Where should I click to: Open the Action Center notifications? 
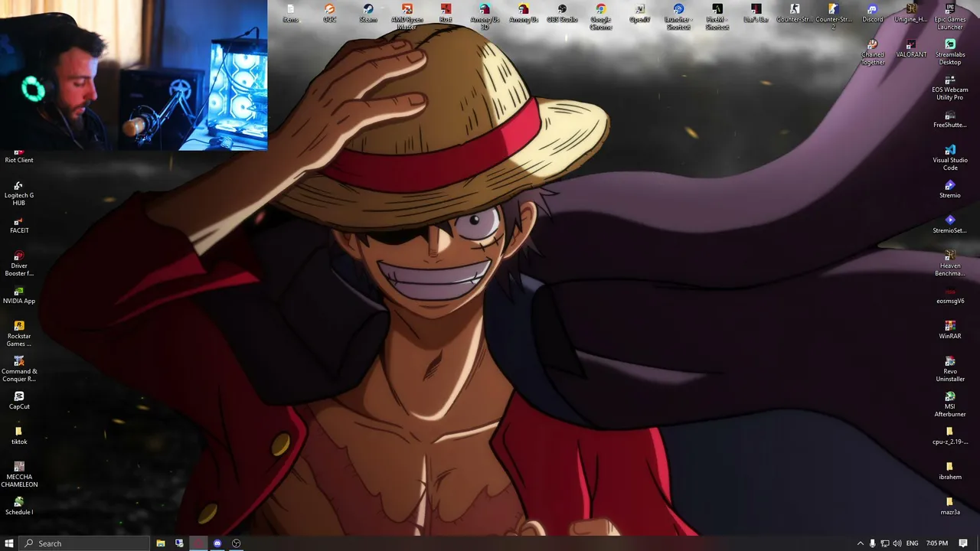click(x=963, y=543)
